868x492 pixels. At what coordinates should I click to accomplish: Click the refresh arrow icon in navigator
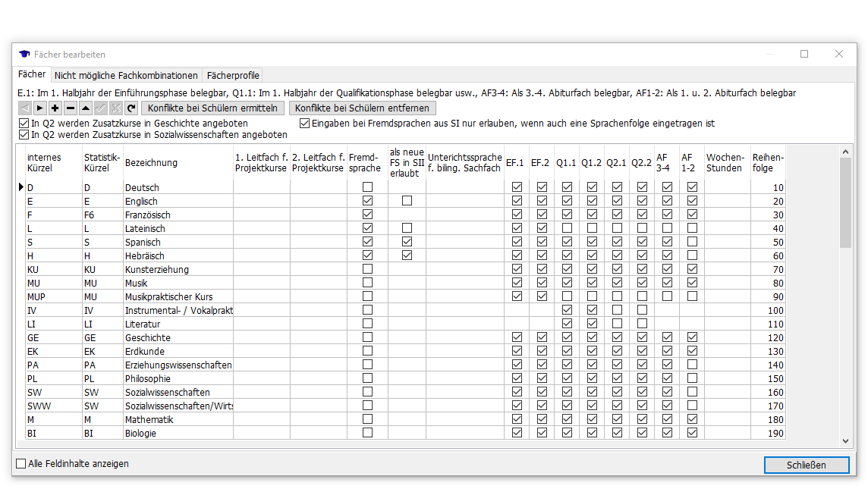tap(131, 108)
